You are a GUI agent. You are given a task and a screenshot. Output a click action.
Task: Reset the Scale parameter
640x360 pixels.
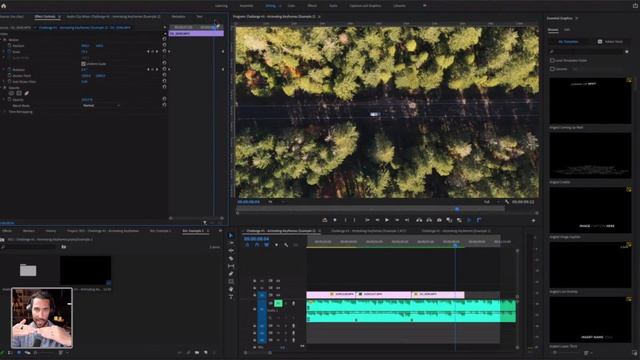click(164, 51)
